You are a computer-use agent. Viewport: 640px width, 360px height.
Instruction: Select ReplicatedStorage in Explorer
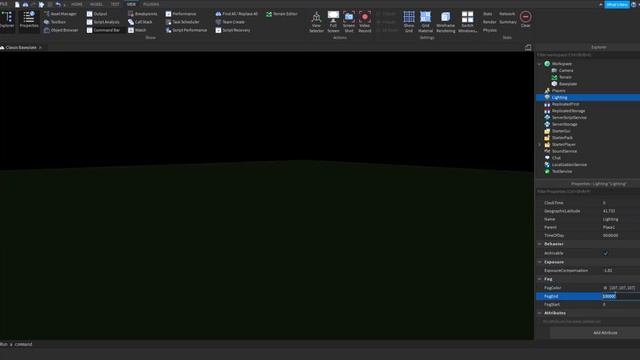pos(568,111)
